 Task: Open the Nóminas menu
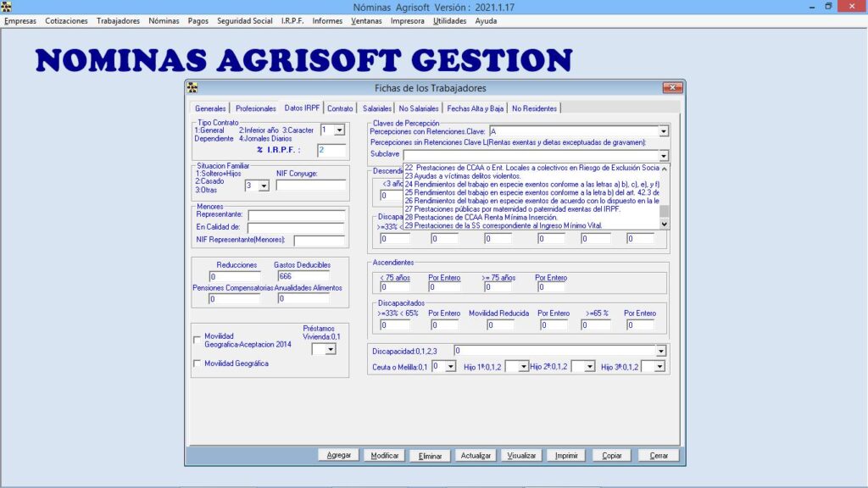(x=164, y=21)
